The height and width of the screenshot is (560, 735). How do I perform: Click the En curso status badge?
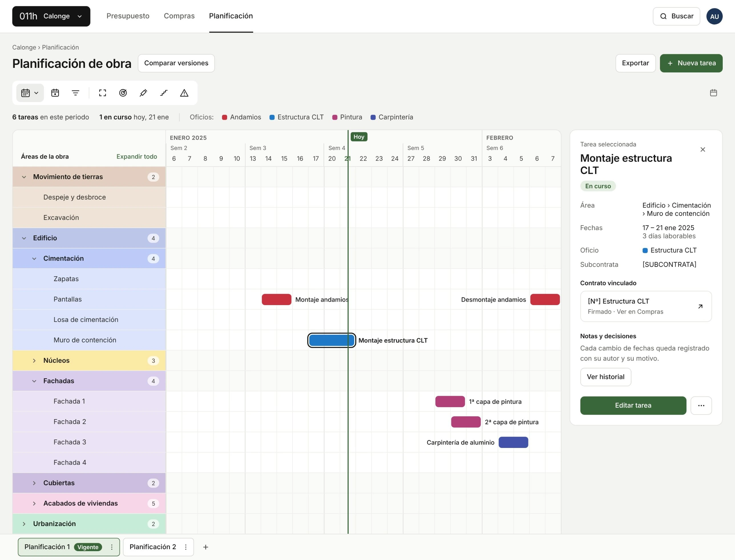(598, 186)
